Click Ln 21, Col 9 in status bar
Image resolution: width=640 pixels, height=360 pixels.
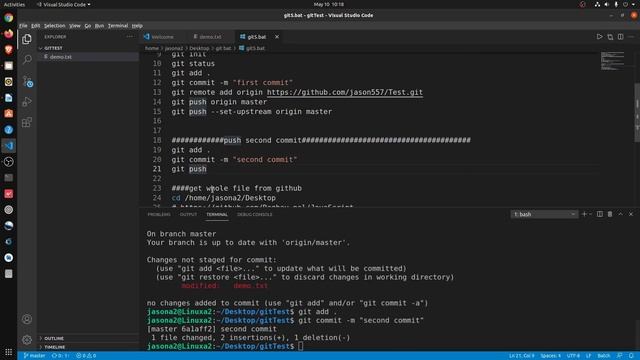coord(521,356)
